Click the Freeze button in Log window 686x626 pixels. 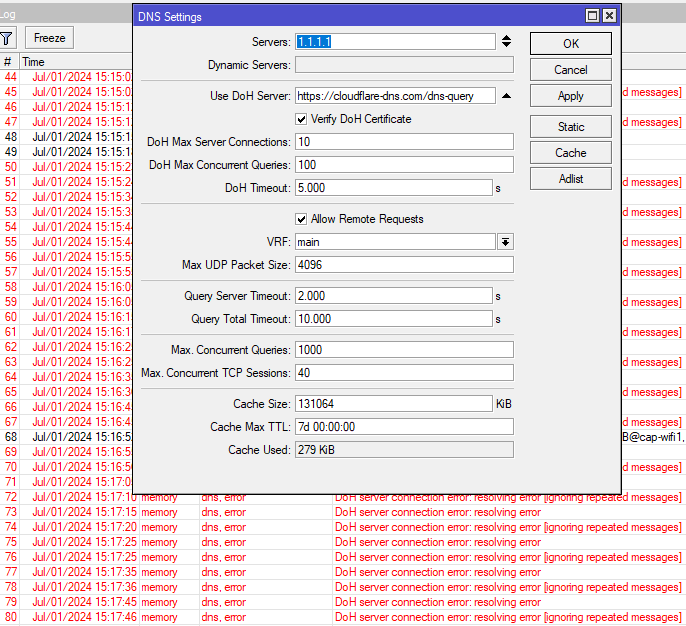(x=49, y=38)
